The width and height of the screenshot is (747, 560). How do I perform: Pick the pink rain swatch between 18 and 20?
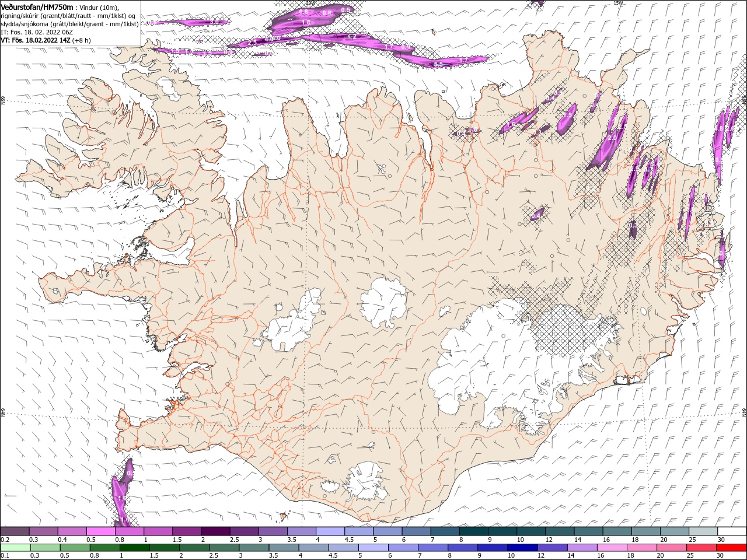(x=641, y=548)
